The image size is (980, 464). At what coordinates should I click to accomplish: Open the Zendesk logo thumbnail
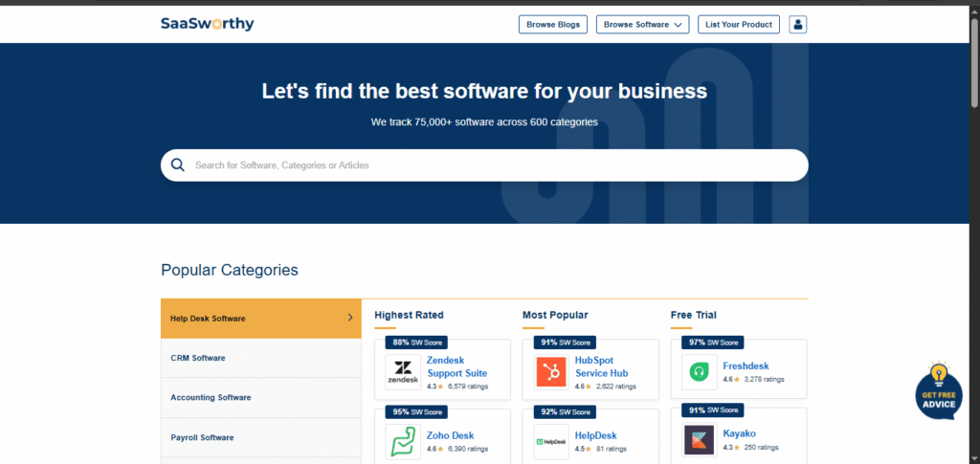click(x=403, y=372)
